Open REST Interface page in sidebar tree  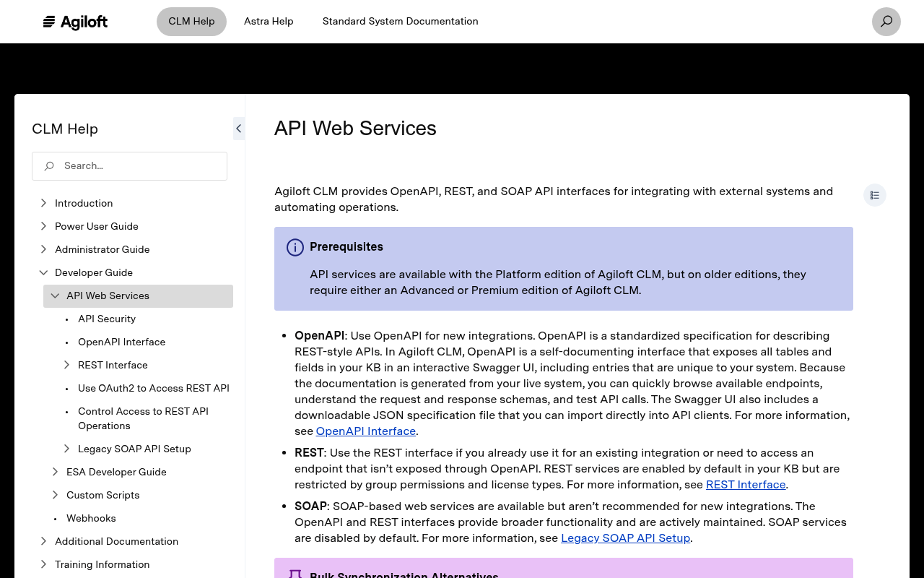point(113,365)
